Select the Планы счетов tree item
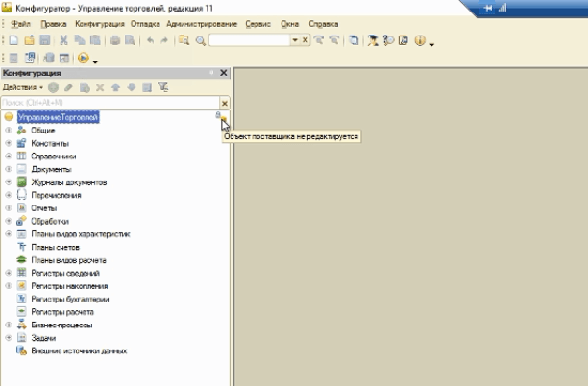The width and height of the screenshot is (588, 386). pos(56,248)
